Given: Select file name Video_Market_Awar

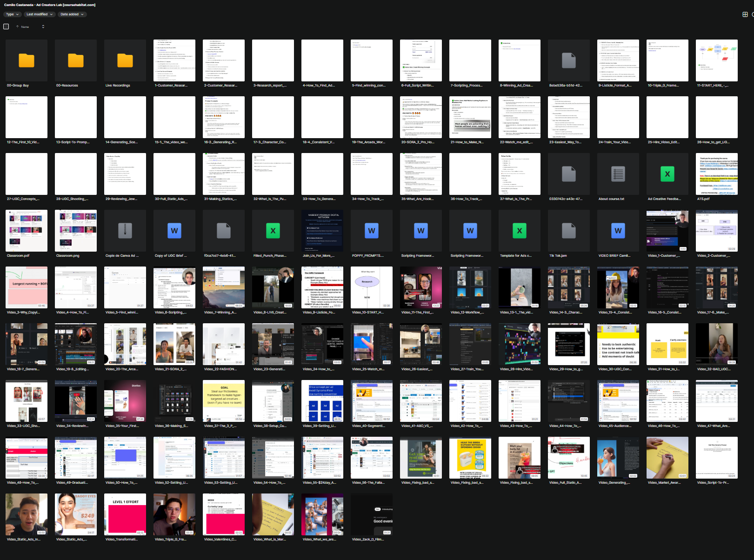Looking at the screenshot, I should point(664,483).
